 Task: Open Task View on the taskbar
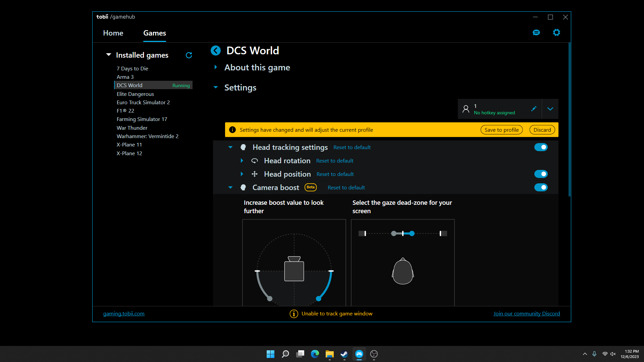point(300,354)
